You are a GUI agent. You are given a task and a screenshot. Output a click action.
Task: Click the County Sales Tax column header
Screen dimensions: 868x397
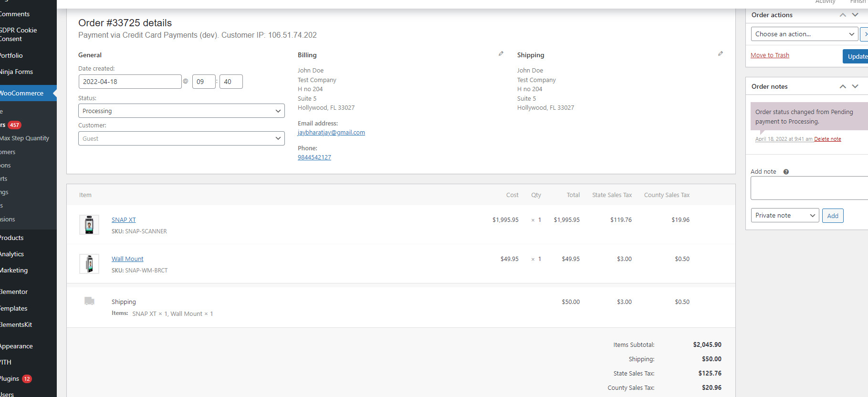click(x=667, y=195)
